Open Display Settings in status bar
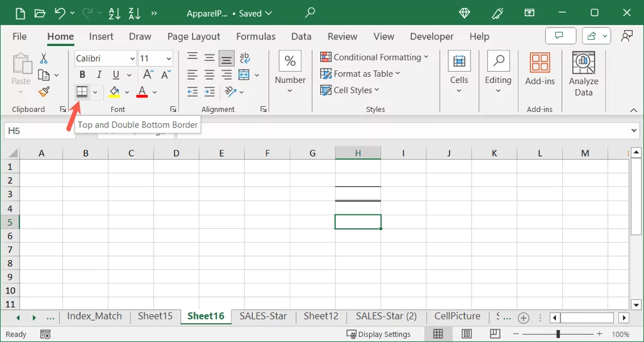 [379, 334]
